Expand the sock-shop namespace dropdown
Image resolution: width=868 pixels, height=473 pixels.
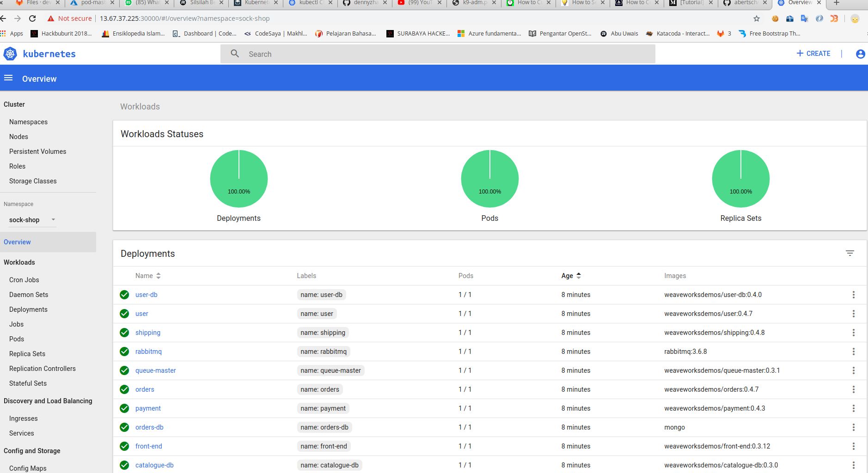tap(32, 220)
